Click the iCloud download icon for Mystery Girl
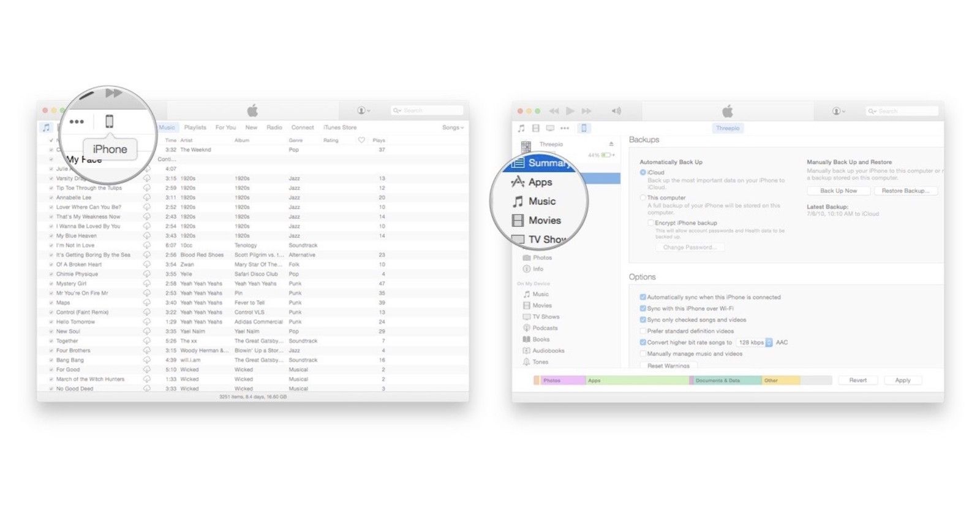This screenshot has width=980, height=507. [147, 283]
